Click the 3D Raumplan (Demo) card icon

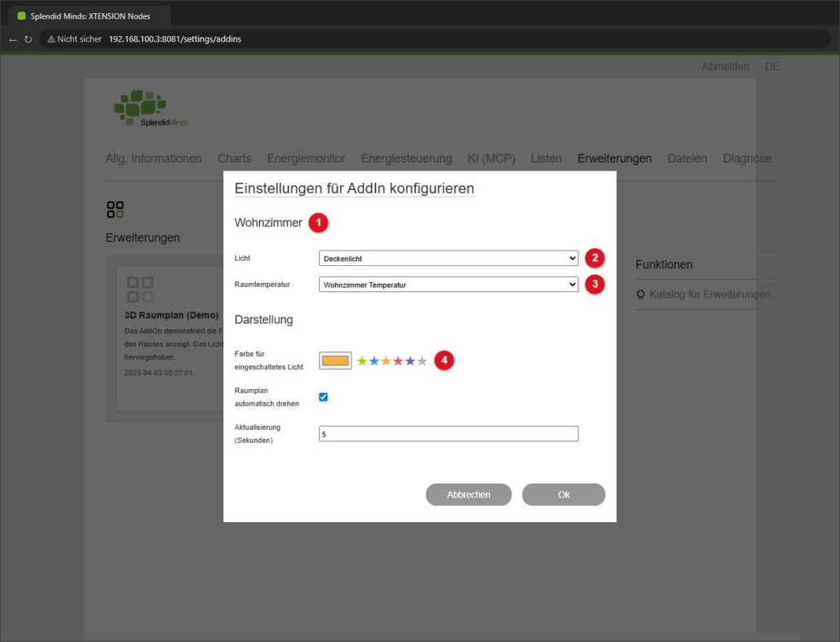click(x=139, y=290)
